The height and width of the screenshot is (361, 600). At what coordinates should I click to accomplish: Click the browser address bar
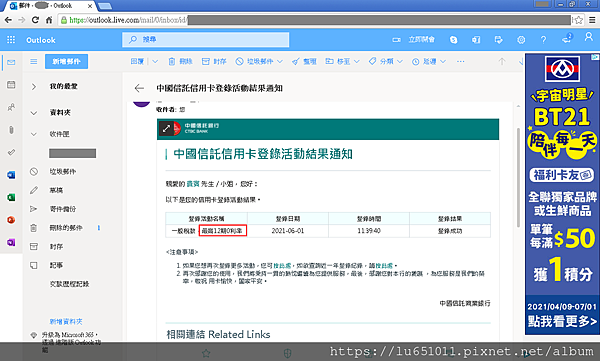point(315,20)
